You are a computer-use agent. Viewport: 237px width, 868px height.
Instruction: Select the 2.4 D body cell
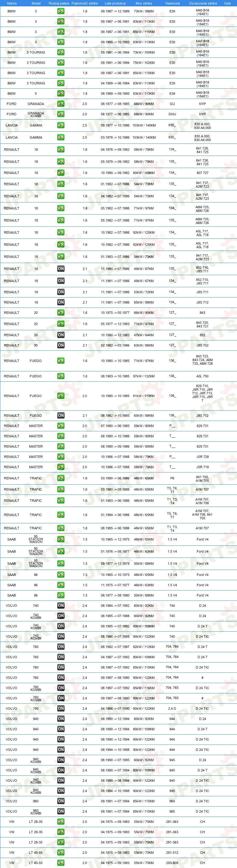172,708
